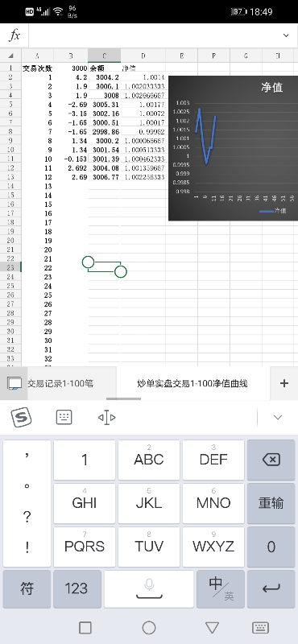Select cell containing 3006.77
This screenshot has height=644, width=298.
[x=105, y=177]
